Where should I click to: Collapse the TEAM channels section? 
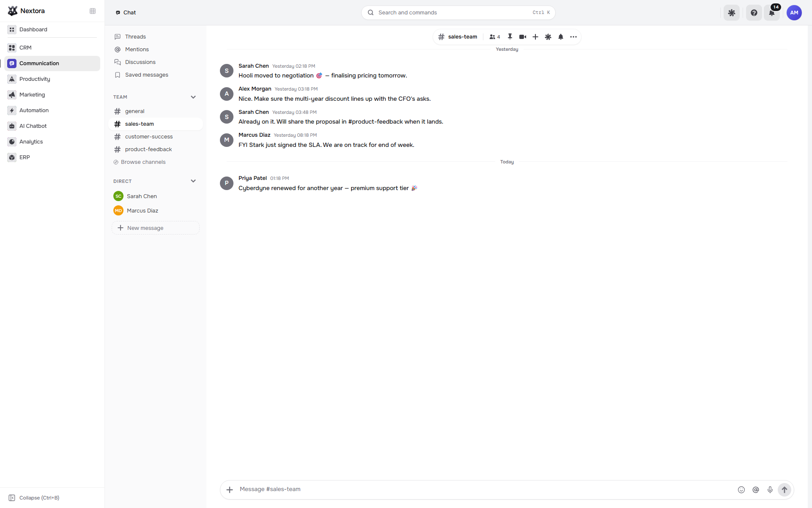point(193,97)
